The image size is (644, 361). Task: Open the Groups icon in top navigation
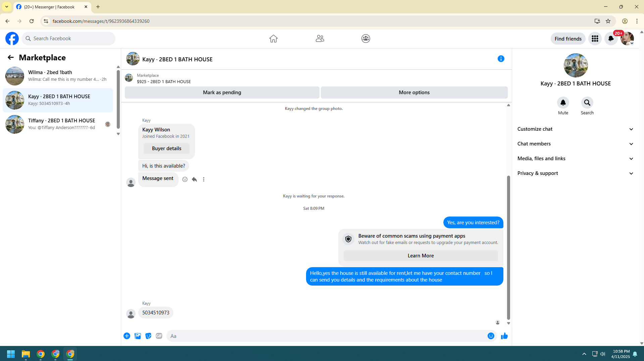click(366, 39)
